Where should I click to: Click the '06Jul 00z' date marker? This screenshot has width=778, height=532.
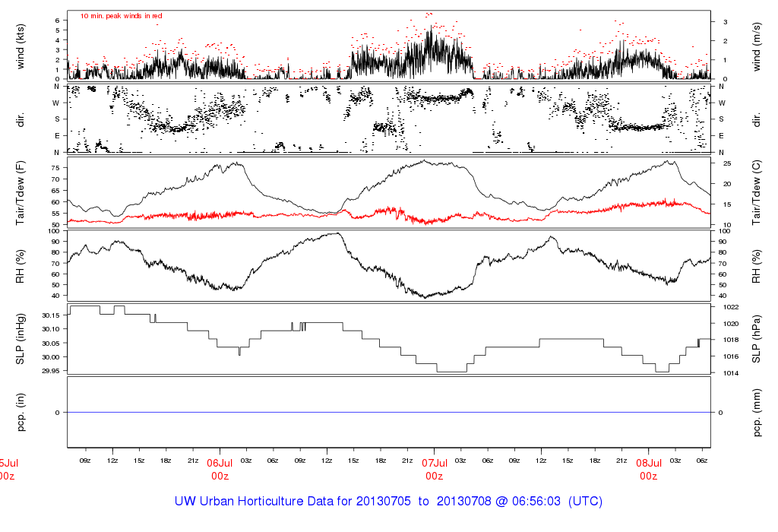pyautogui.click(x=220, y=469)
